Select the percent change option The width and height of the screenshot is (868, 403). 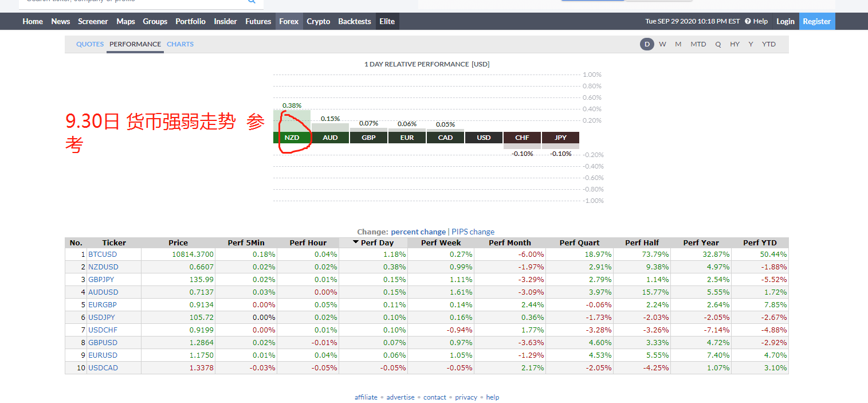(x=418, y=232)
